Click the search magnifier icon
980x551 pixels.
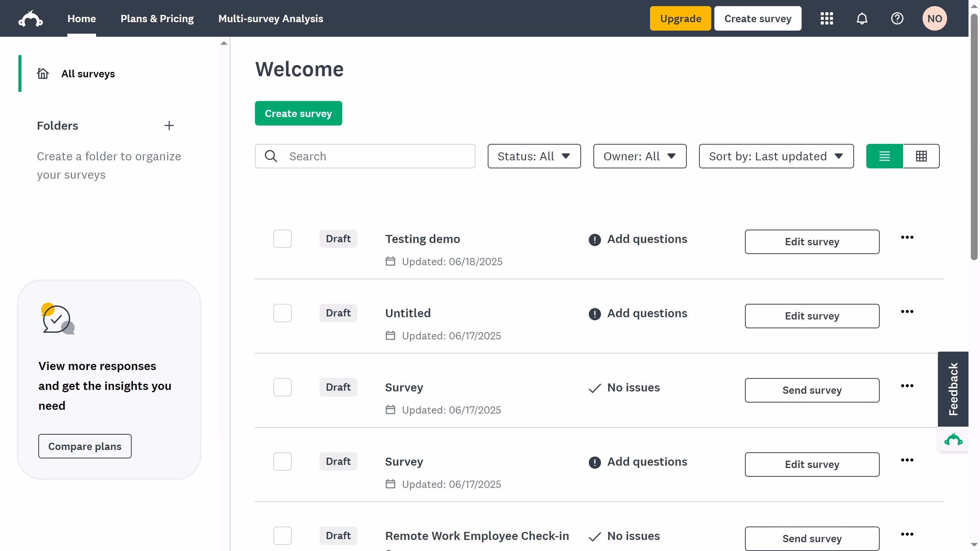(x=271, y=156)
